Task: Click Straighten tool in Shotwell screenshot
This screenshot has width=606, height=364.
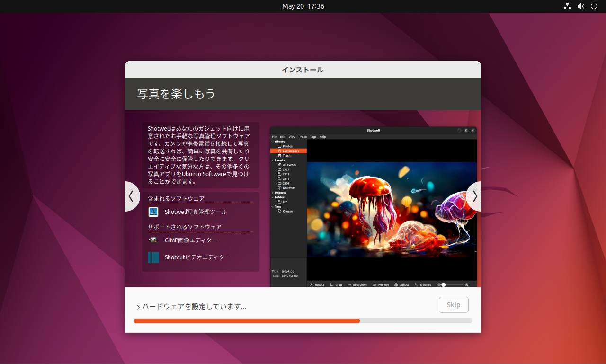Action: coord(357,284)
